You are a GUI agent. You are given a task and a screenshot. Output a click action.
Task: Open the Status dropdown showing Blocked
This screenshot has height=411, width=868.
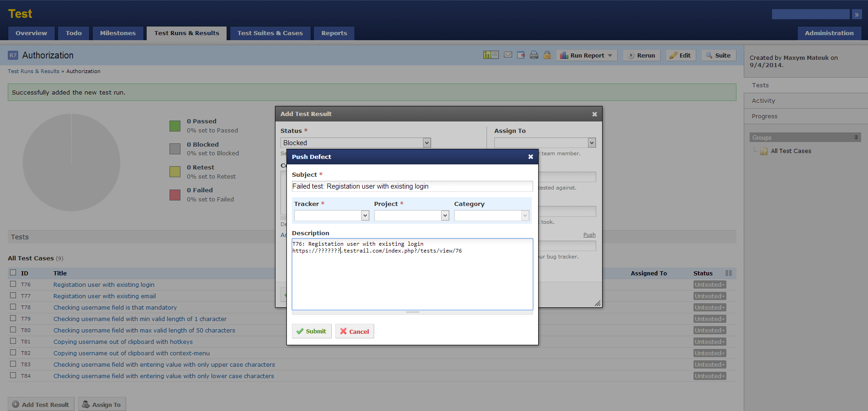(356, 143)
